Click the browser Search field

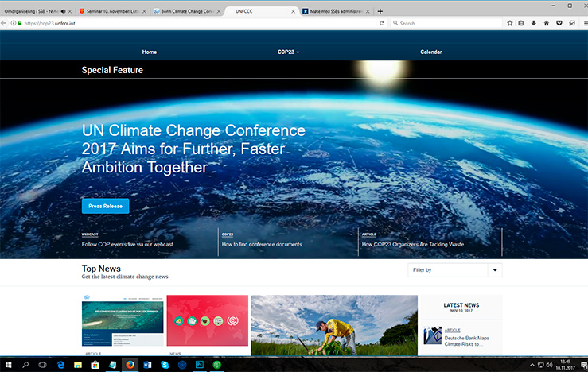tap(448, 23)
